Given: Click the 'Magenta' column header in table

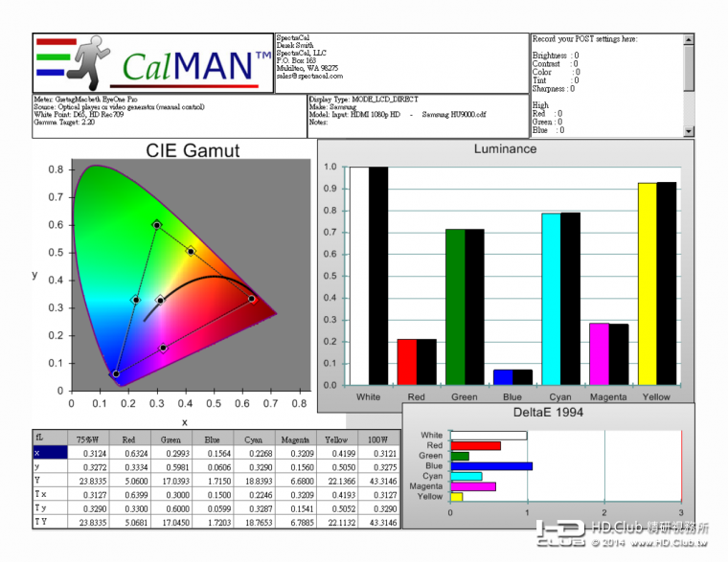Looking at the screenshot, I should [296, 439].
